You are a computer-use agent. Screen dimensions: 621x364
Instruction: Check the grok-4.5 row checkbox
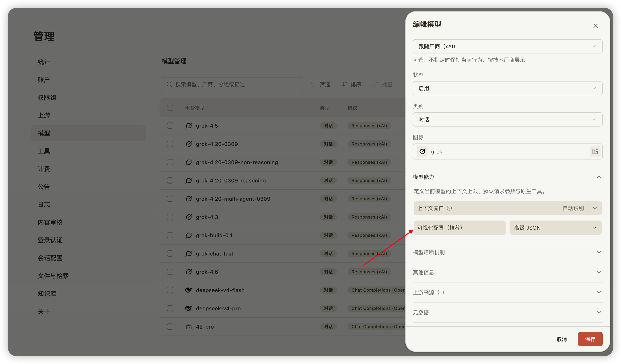coord(170,126)
